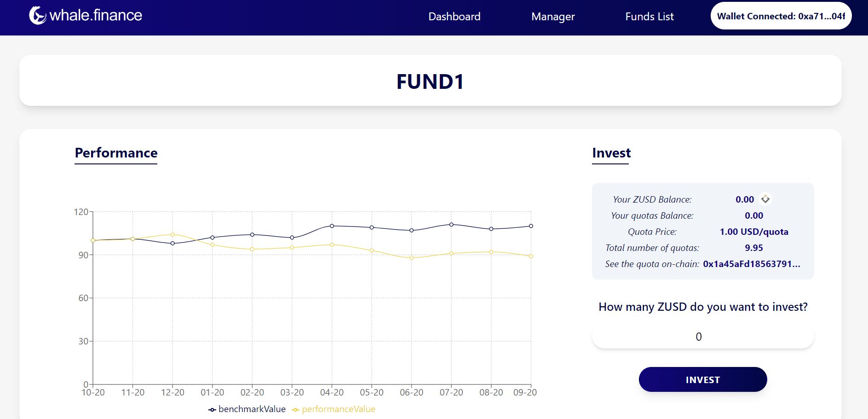
Task: Click performance data point at 02-20
Action: [x=252, y=249]
